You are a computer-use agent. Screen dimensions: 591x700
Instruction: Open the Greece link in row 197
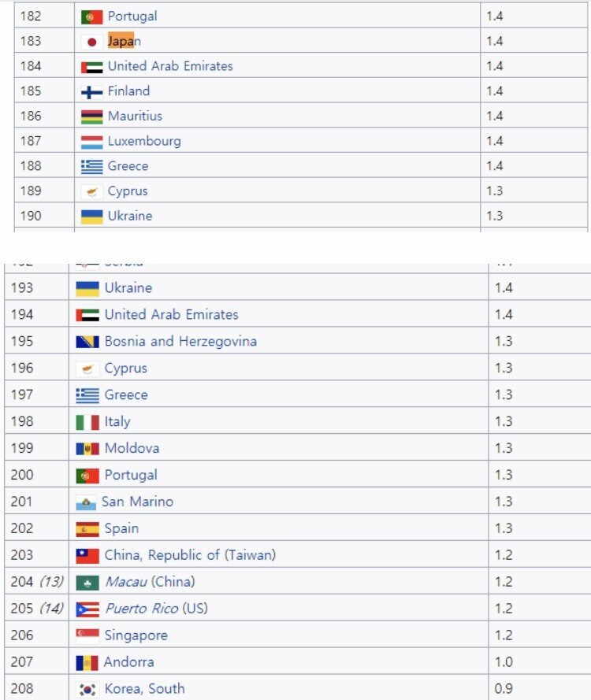[126, 394]
